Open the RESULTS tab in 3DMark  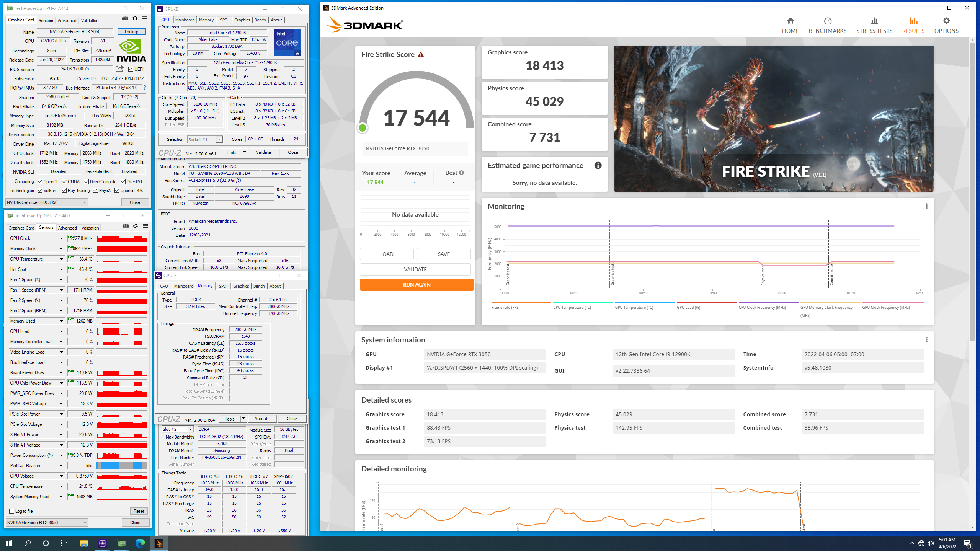(913, 25)
